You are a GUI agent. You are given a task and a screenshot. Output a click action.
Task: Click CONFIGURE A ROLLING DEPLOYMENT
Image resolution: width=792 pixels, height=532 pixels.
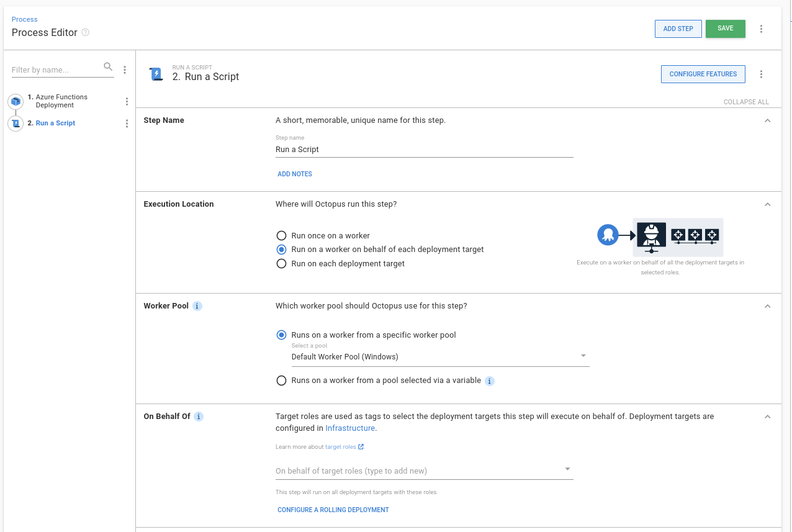pos(333,509)
